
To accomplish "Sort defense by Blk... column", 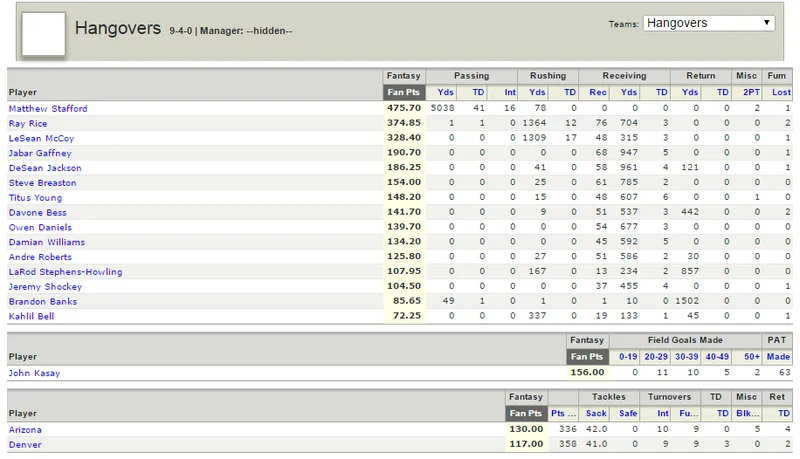I will coord(748,413).
